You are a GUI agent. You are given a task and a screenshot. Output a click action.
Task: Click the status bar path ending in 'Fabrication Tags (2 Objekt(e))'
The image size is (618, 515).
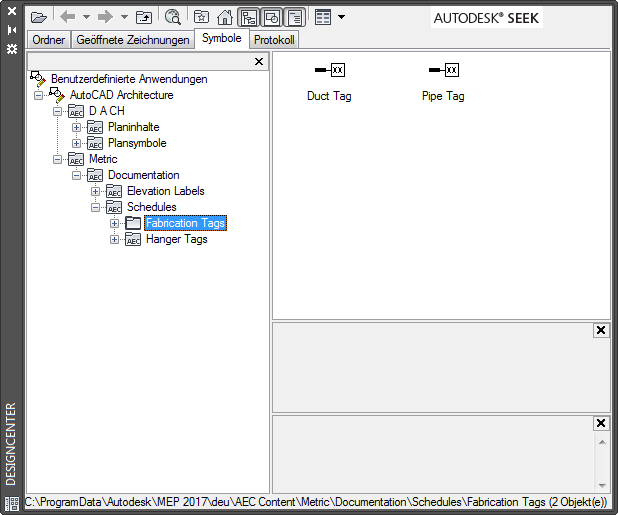coord(316,502)
